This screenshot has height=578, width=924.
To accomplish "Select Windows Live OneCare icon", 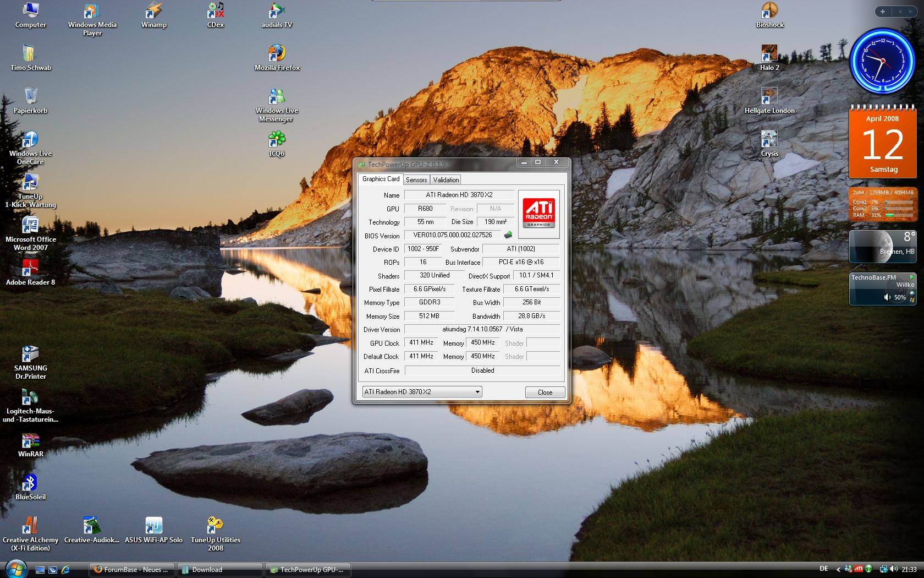I will pyautogui.click(x=31, y=148).
